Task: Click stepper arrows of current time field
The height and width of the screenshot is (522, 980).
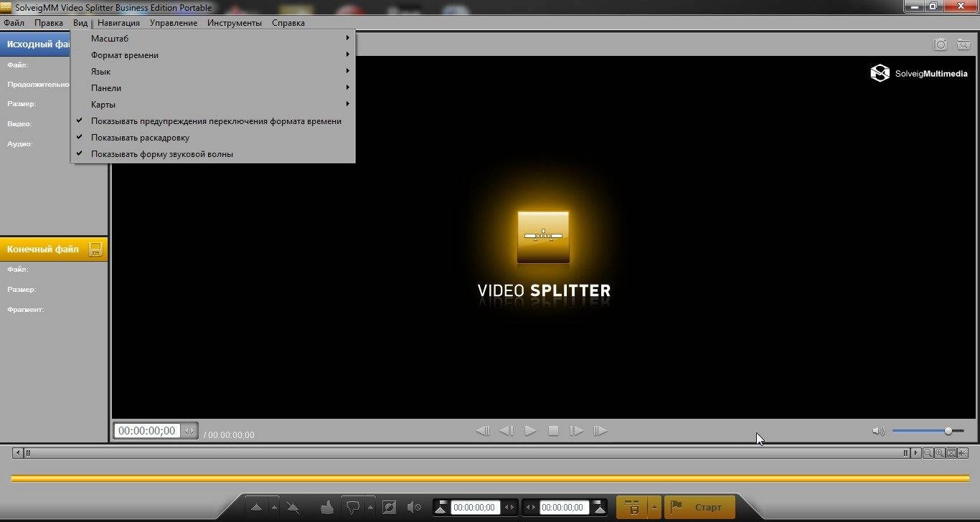Action: 189,431
